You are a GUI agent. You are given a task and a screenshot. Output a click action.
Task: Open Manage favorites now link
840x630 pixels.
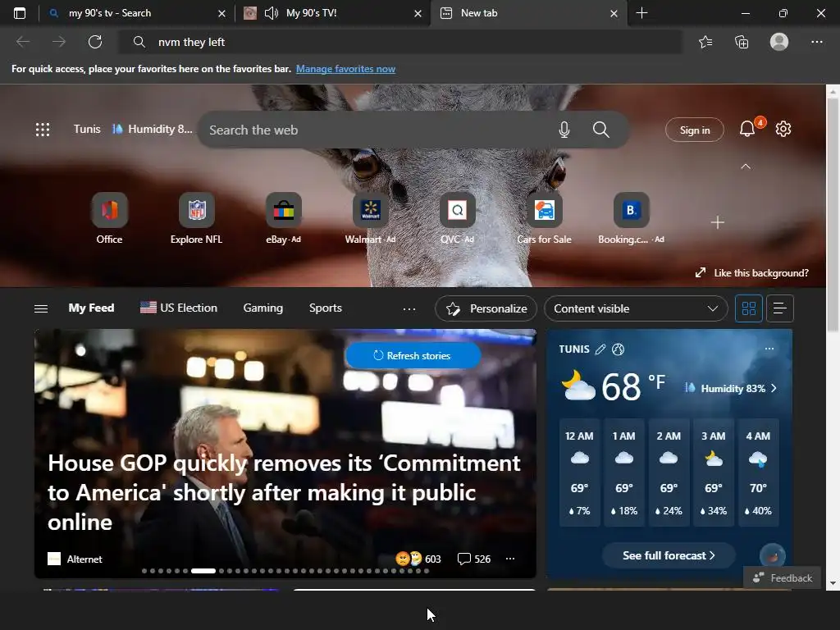[x=345, y=69]
